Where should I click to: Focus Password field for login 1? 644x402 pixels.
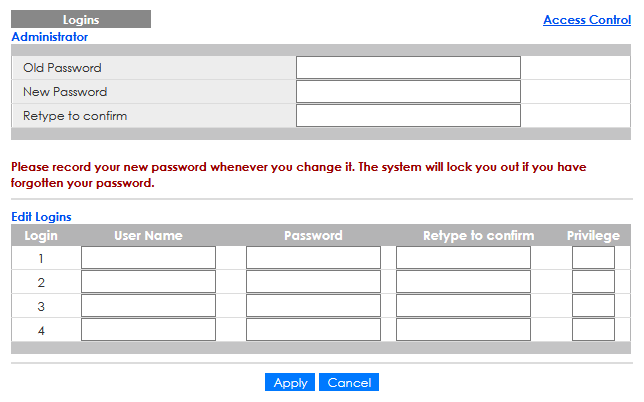(313, 258)
